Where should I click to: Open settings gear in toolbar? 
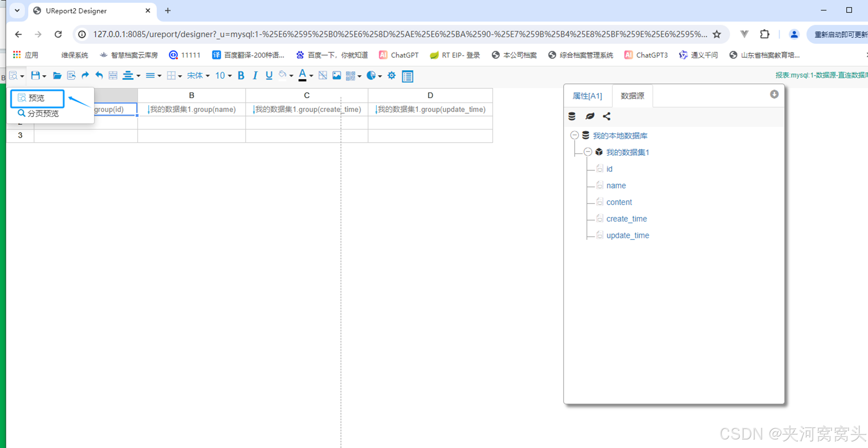point(391,75)
